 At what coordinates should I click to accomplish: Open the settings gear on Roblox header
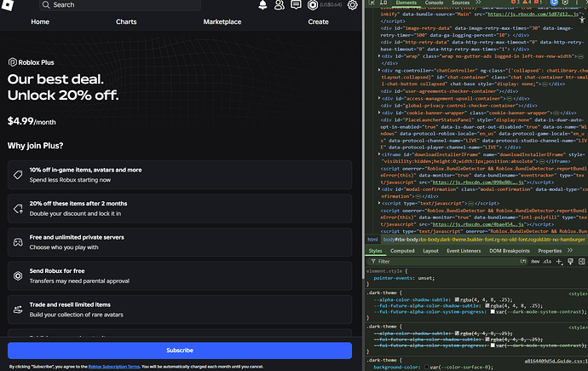pyautogui.click(x=353, y=5)
